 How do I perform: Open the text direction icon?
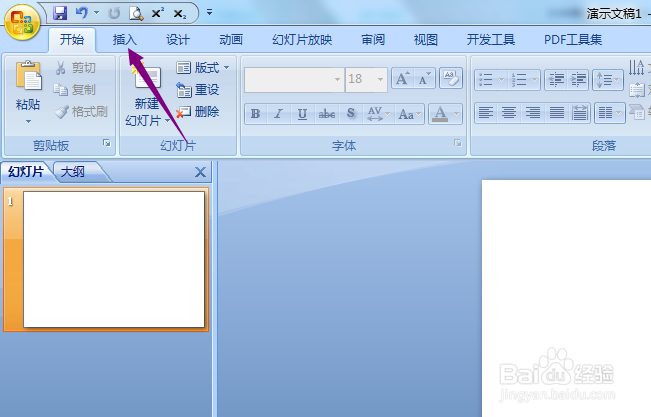click(x=636, y=67)
